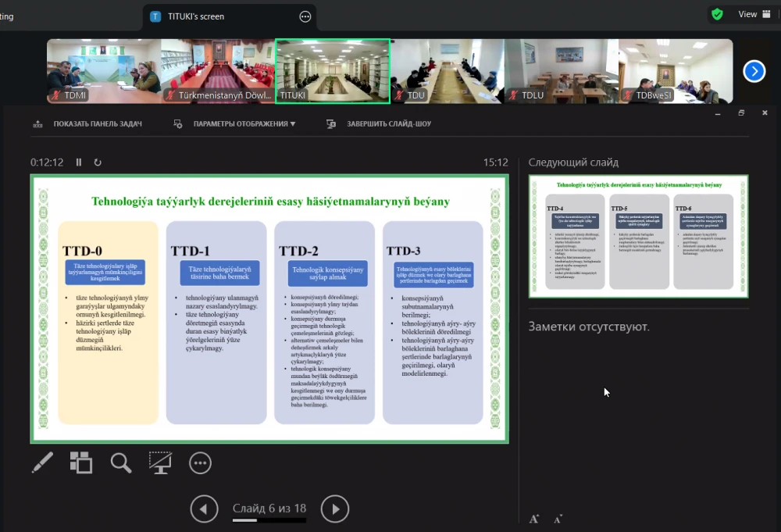Select the pen and laser pointer tool
The width and height of the screenshot is (781, 532).
[x=42, y=462]
